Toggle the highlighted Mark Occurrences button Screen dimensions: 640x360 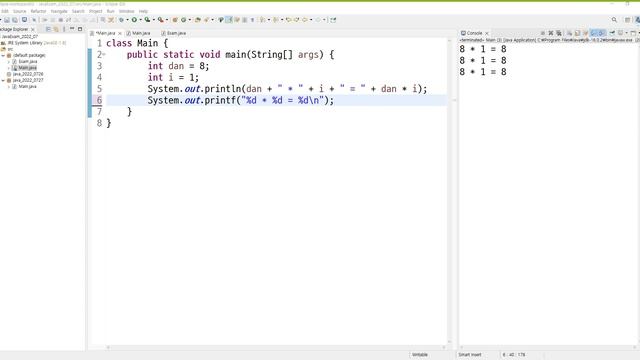[x=229, y=20]
